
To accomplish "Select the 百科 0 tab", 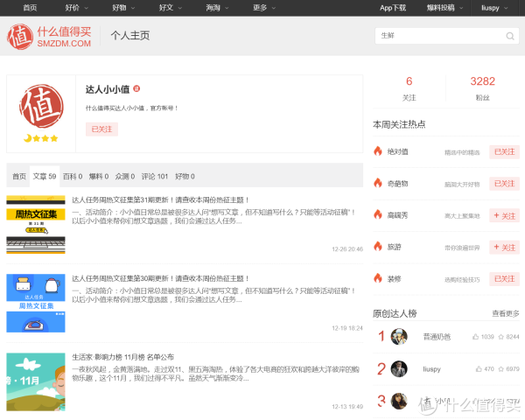I will pyautogui.click(x=73, y=176).
